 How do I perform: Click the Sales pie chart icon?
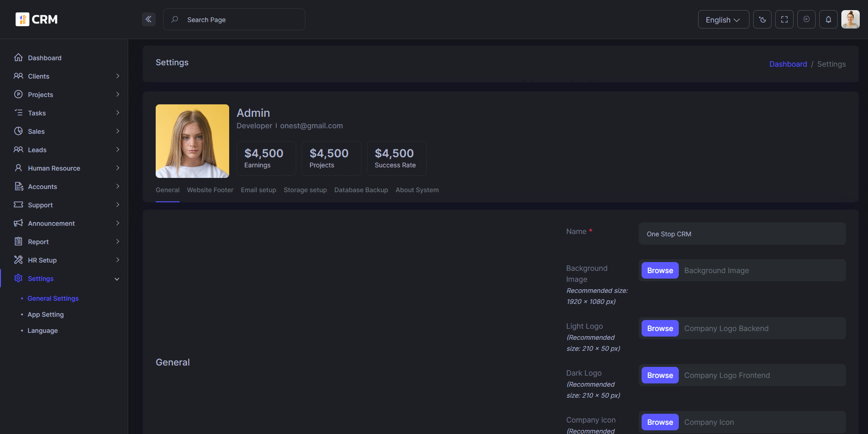pos(18,131)
